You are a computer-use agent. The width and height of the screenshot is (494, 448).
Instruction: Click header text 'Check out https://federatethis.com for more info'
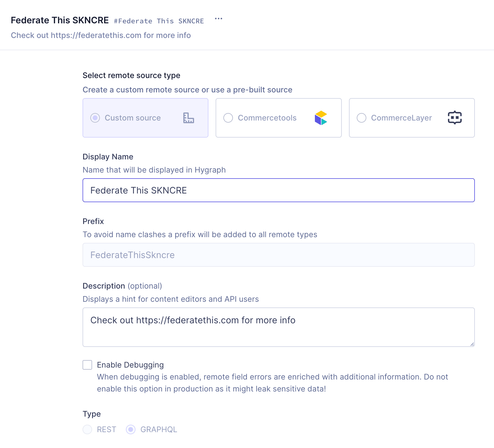pos(101,35)
